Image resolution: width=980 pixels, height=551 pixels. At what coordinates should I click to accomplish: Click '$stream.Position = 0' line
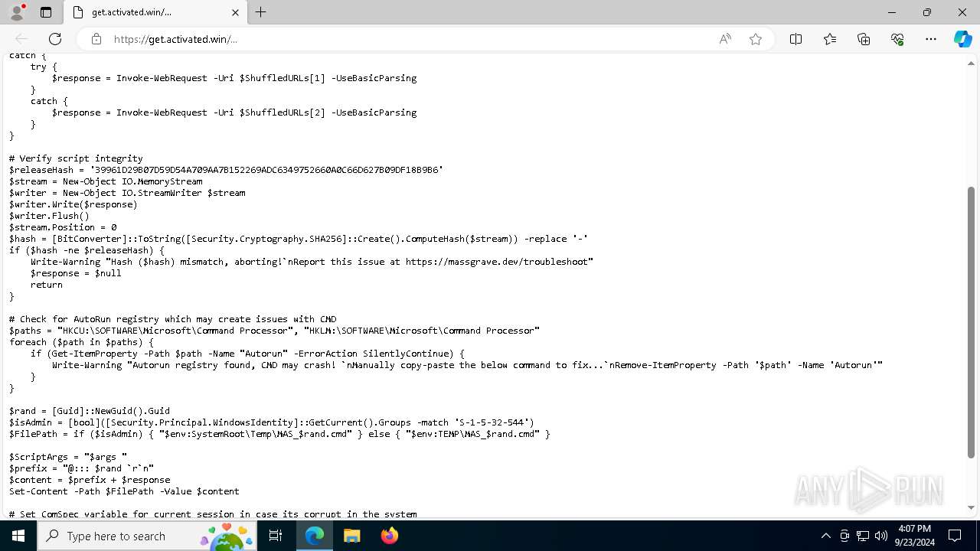(x=63, y=227)
